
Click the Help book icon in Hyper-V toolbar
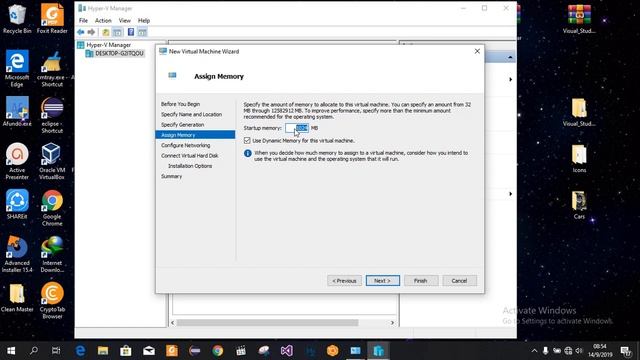tap(131, 32)
